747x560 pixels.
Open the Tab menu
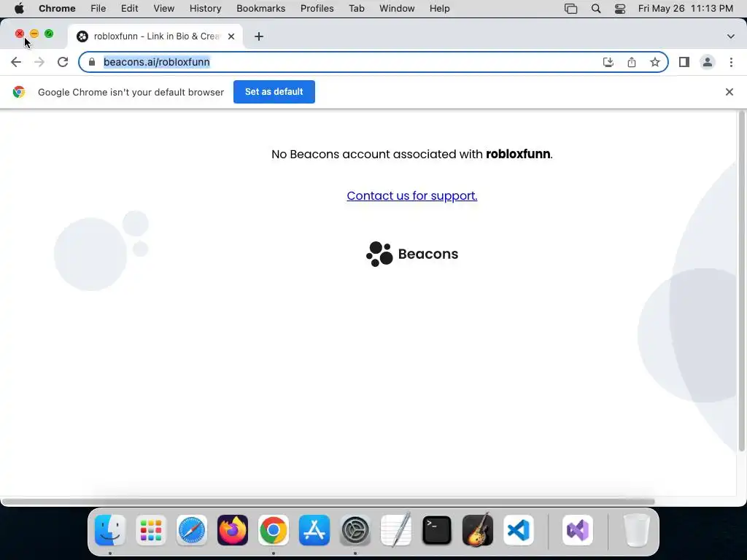(x=357, y=9)
